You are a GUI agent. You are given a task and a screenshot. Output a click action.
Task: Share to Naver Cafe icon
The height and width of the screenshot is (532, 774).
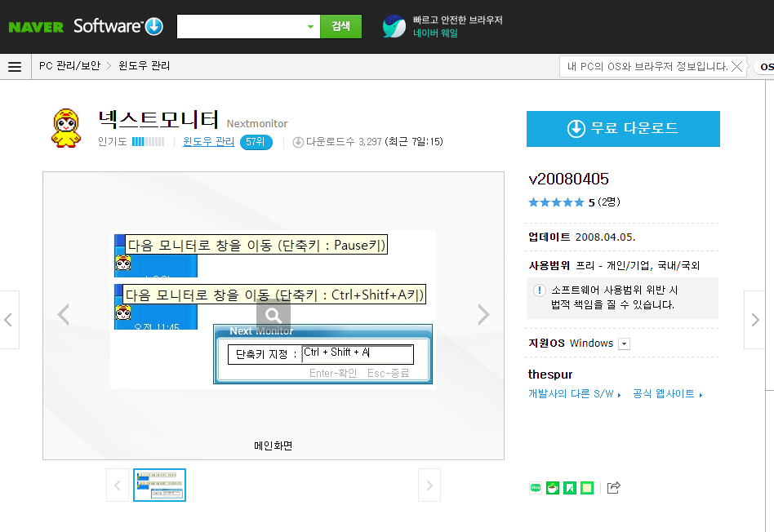[553, 488]
